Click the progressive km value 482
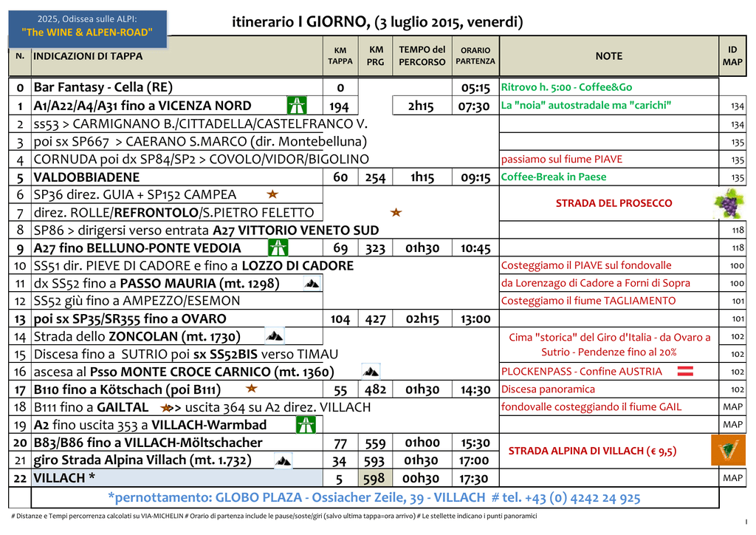The height and width of the screenshot is (535, 756). [375, 389]
